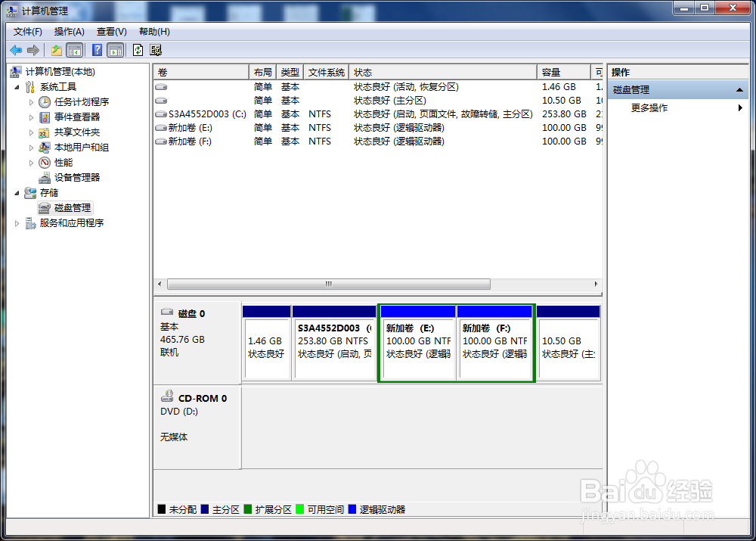Click the scrollbar left arrow in volume list
This screenshot has height=541, width=756.
[160, 284]
